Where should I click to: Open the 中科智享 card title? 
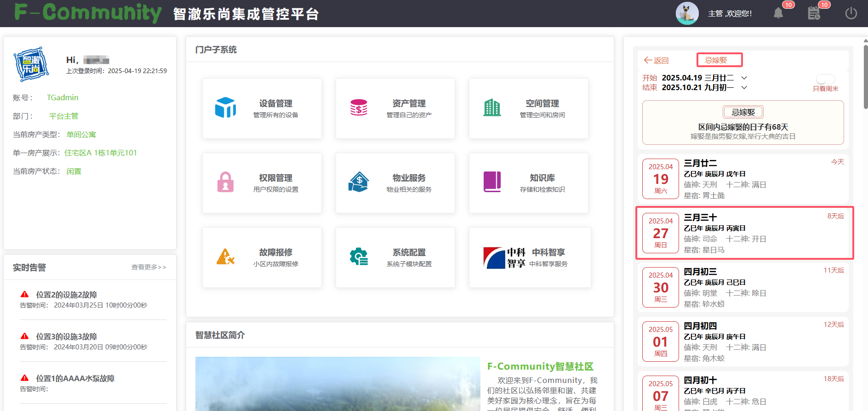pos(548,252)
